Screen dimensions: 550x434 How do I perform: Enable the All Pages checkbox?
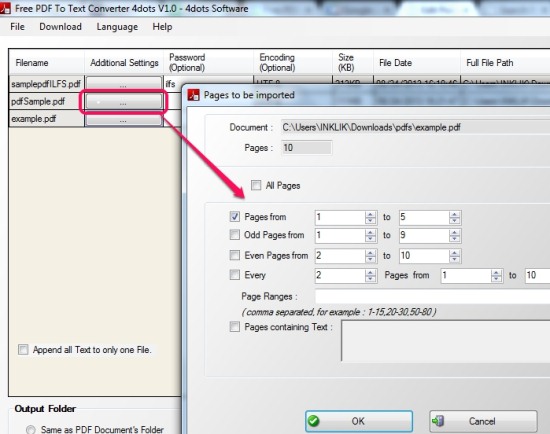[x=256, y=185]
